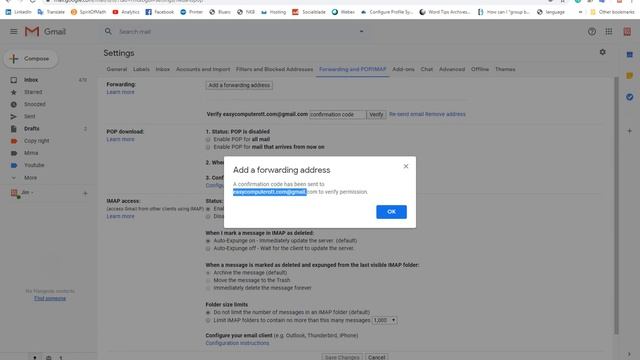Click the Sent arrow icon
Screen dimensions: 640x360
coord(13,116)
